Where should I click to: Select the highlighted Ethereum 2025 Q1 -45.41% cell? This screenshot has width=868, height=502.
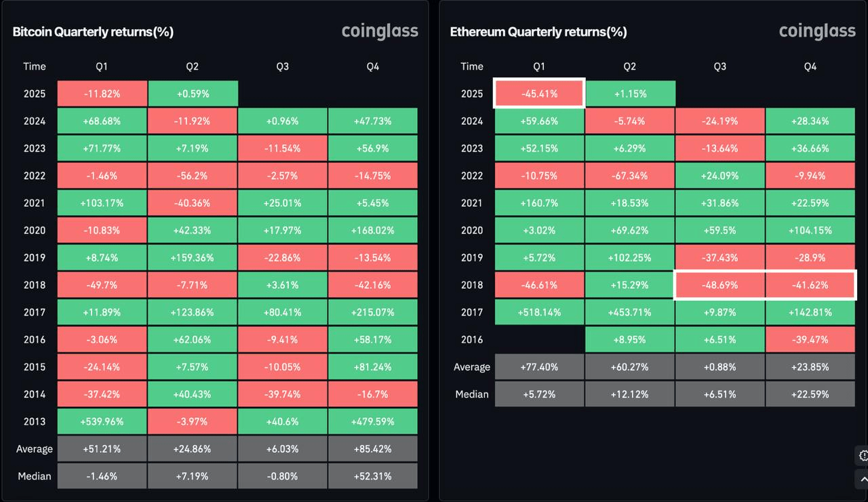[539, 93]
